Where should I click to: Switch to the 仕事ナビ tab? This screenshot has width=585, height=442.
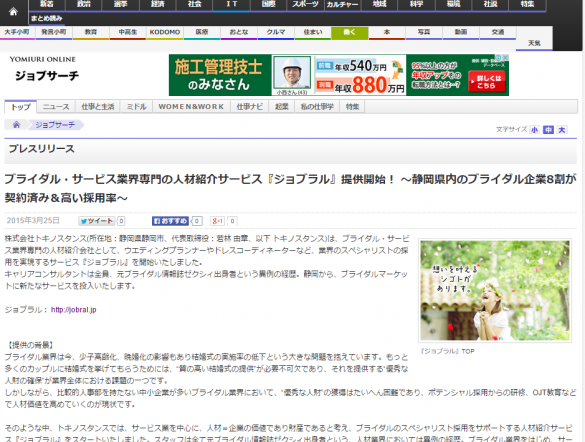tap(250, 107)
